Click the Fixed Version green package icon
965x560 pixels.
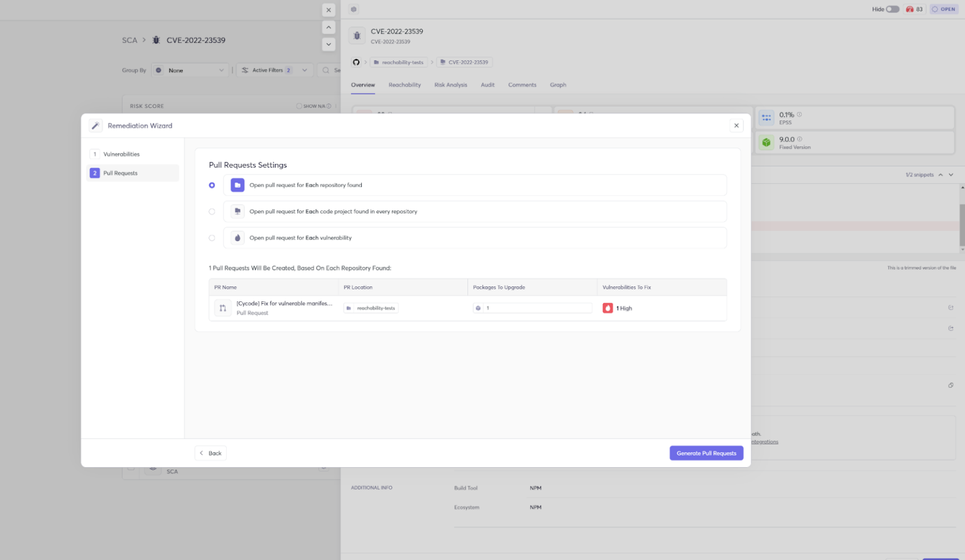(x=766, y=143)
